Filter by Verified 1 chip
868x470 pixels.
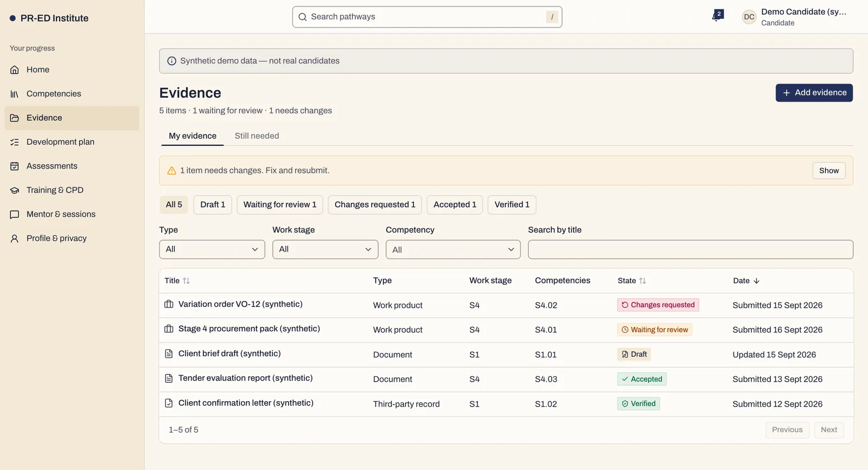click(x=512, y=205)
